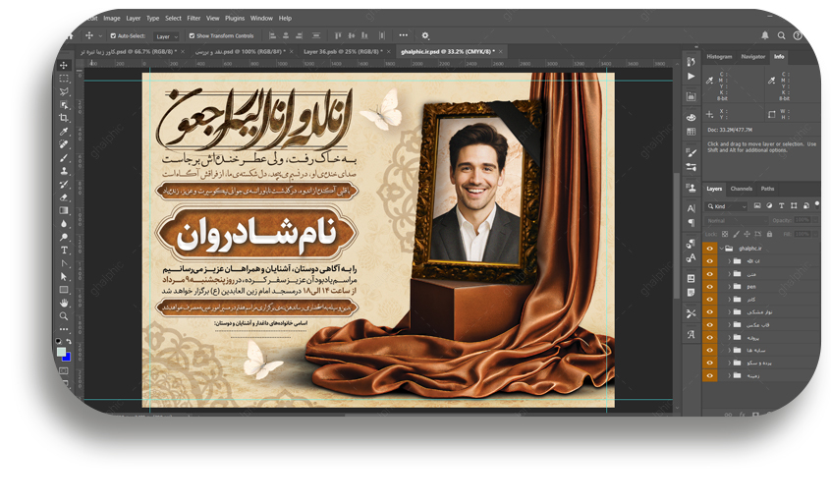Select the Hand tool

(64, 303)
